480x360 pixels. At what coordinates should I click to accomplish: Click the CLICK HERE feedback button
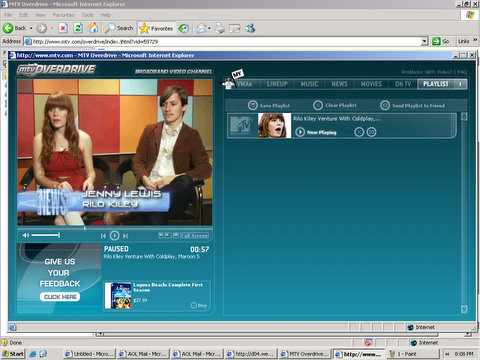60,297
